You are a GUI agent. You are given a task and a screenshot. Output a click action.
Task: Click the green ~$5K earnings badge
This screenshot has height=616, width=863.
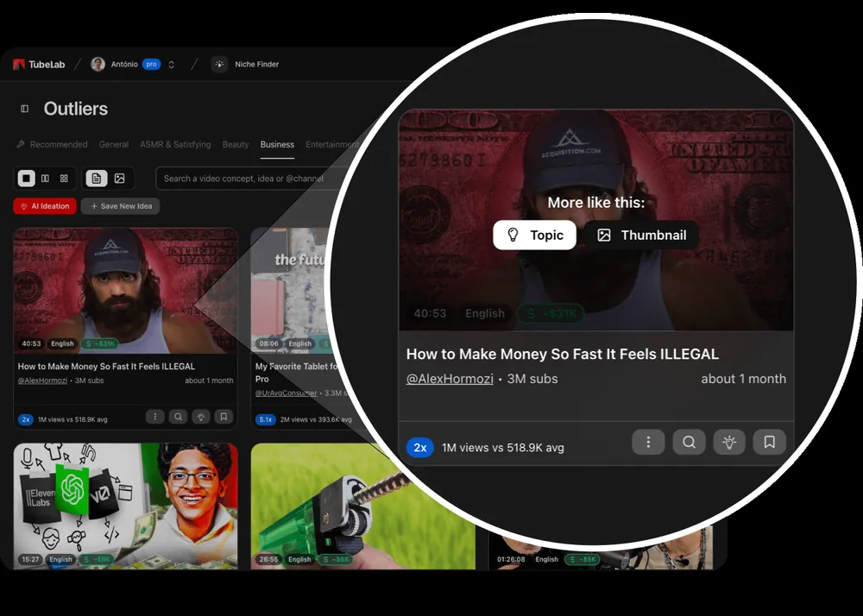pyautogui.click(x=582, y=559)
